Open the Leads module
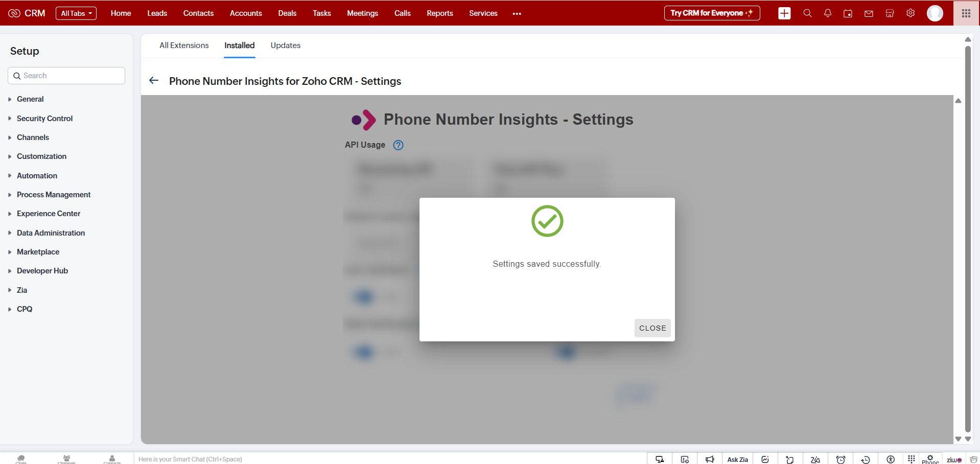The width and height of the screenshot is (980, 464). coord(157,13)
